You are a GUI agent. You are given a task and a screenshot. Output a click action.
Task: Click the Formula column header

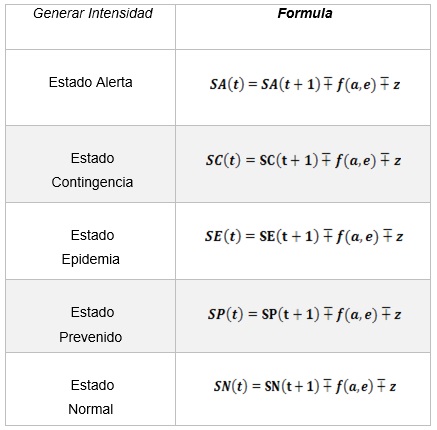coord(305,13)
